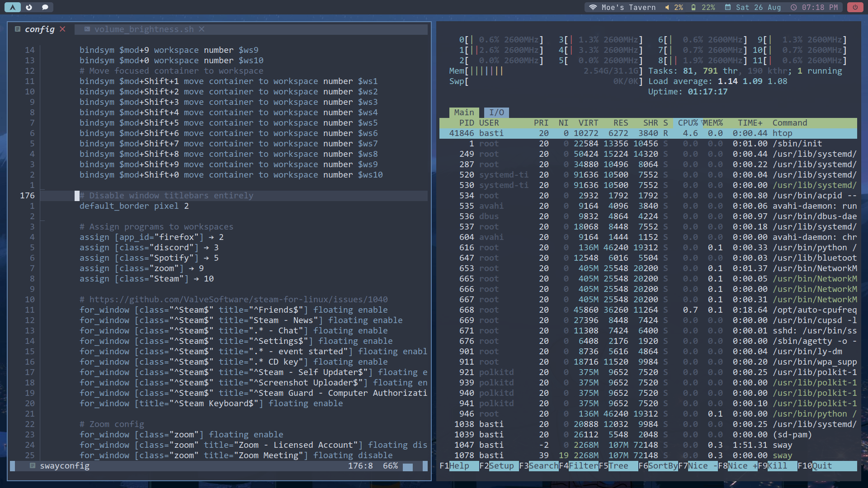Open F6 SortBy menu
This screenshot has height=488, width=868.
click(662, 466)
